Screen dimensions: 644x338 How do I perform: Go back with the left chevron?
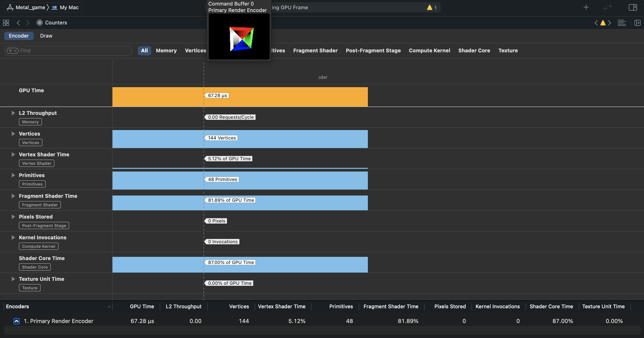coord(18,23)
